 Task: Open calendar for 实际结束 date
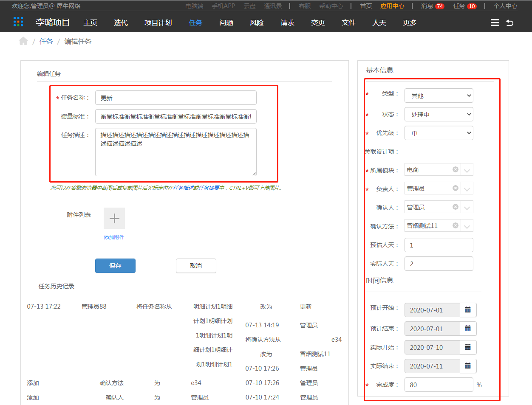[x=468, y=366]
